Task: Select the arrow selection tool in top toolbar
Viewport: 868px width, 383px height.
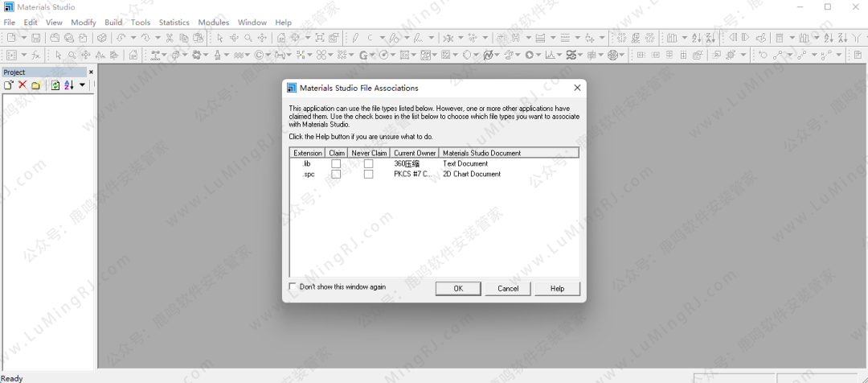Action: pyautogui.click(x=219, y=38)
